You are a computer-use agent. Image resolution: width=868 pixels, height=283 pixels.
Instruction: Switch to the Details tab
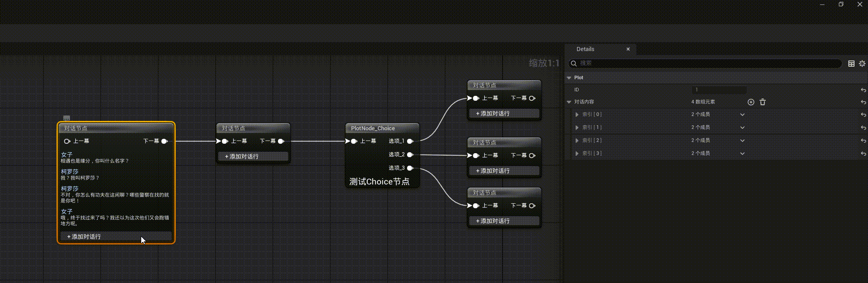pos(585,49)
